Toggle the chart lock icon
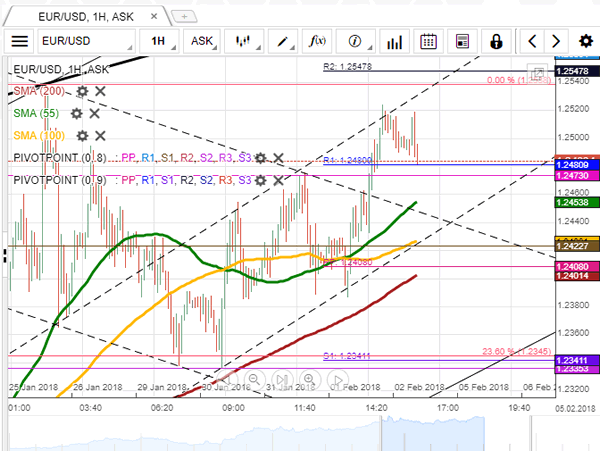Screen dimensions: 600x451 point(496,41)
